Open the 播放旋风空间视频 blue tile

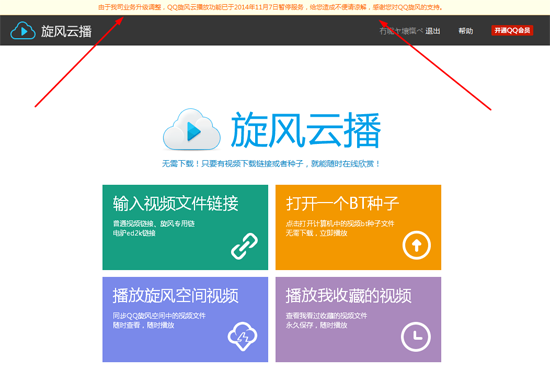(x=185, y=319)
